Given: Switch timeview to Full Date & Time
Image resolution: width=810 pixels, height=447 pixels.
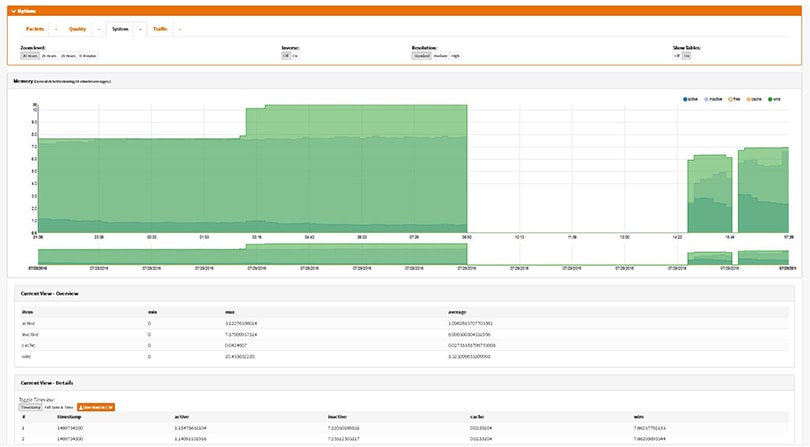Looking at the screenshot, I should click(x=57, y=407).
